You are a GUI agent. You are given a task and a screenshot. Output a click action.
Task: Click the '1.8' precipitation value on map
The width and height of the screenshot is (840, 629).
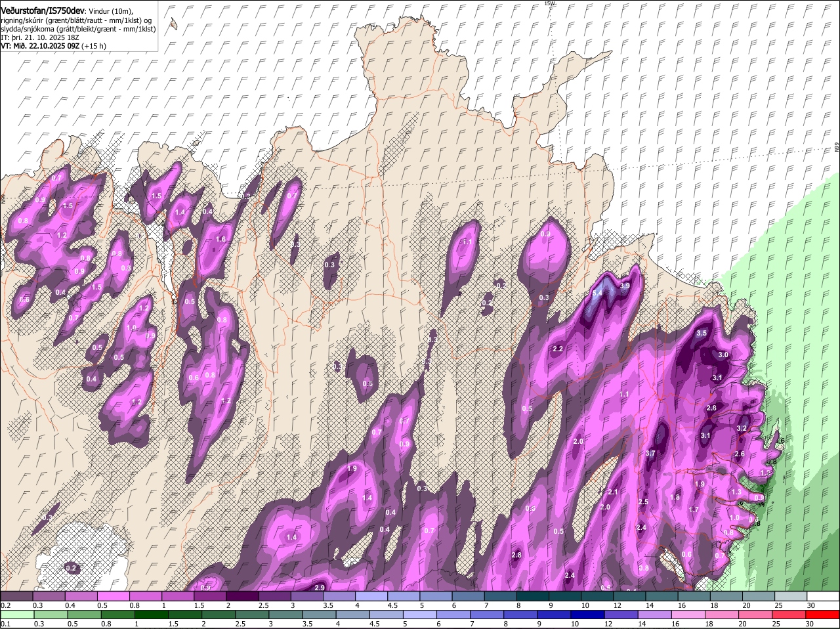click(x=675, y=497)
